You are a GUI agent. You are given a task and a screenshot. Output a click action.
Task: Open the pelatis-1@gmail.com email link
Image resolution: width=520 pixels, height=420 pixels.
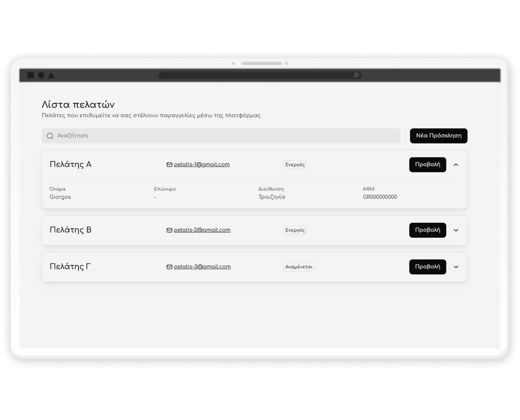(202, 165)
